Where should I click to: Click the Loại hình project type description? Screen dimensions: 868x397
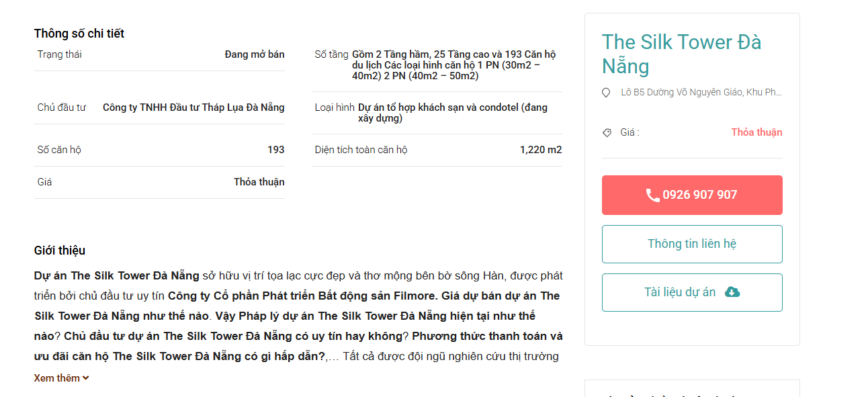tap(453, 113)
